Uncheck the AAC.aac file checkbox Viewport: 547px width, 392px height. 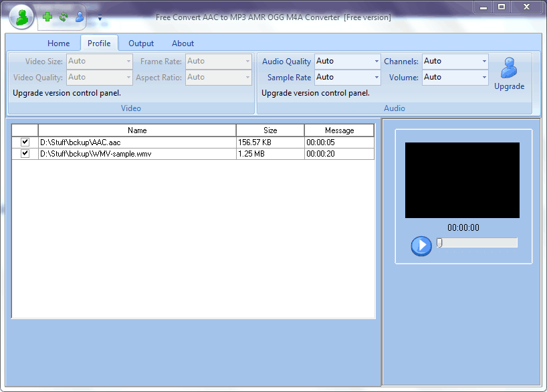(25, 142)
